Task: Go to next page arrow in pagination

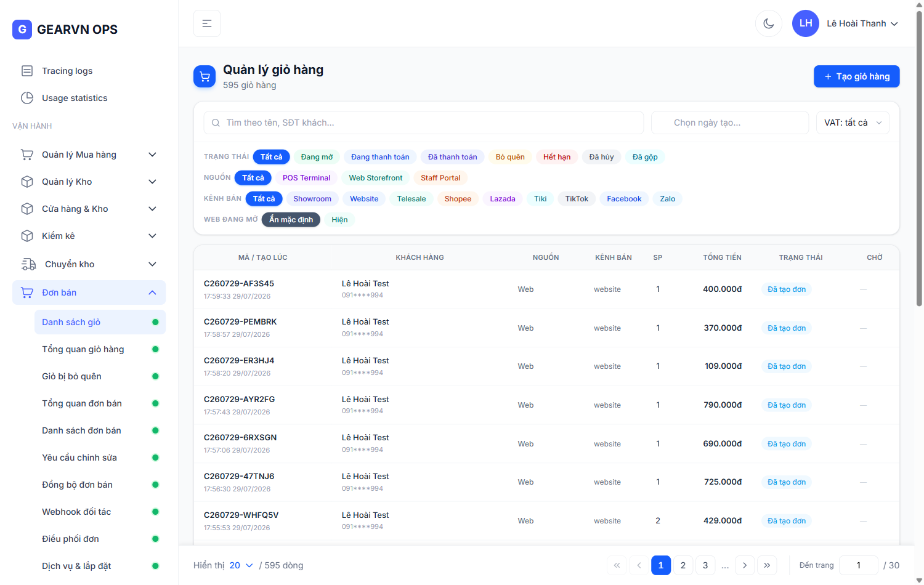Action: pos(745,565)
